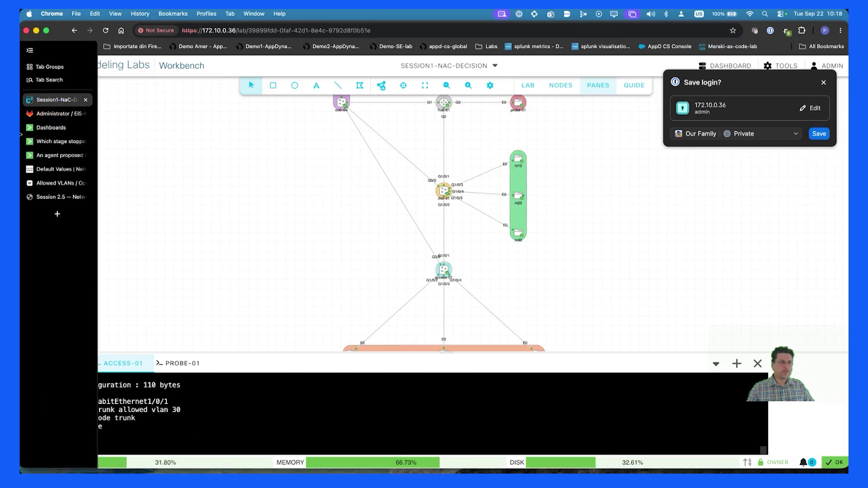Click the hub-01 node

(x=443, y=103)
